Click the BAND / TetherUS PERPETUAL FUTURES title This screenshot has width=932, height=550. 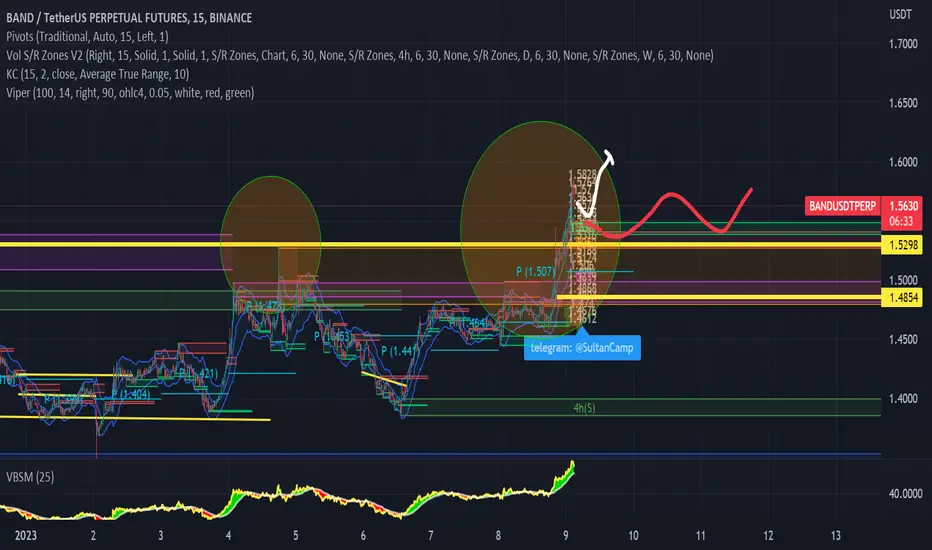[x=129, y=18]
